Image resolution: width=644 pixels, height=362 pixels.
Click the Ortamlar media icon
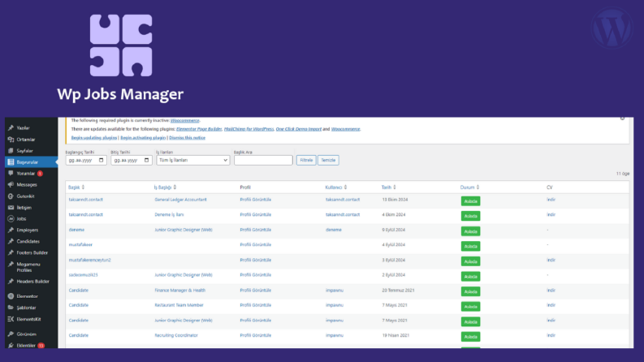click(11, 140)
